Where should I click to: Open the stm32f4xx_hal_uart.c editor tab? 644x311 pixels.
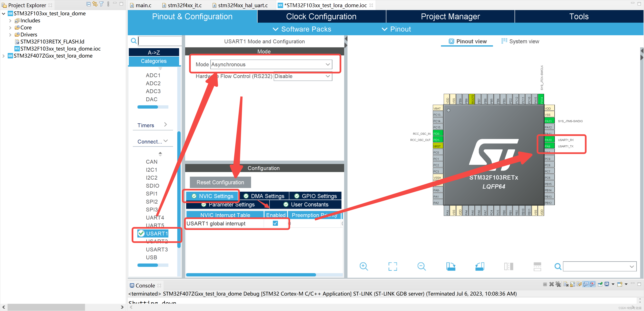point(240,5)
